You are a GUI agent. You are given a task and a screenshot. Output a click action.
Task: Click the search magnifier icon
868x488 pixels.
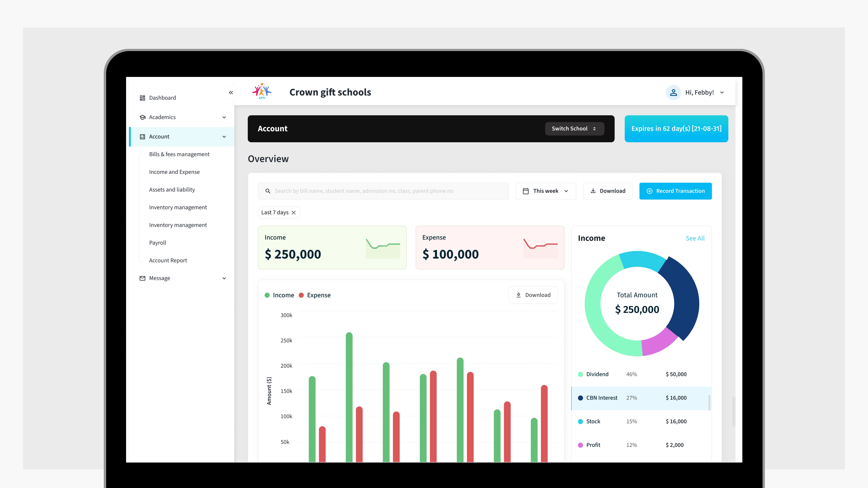[268, 191]
